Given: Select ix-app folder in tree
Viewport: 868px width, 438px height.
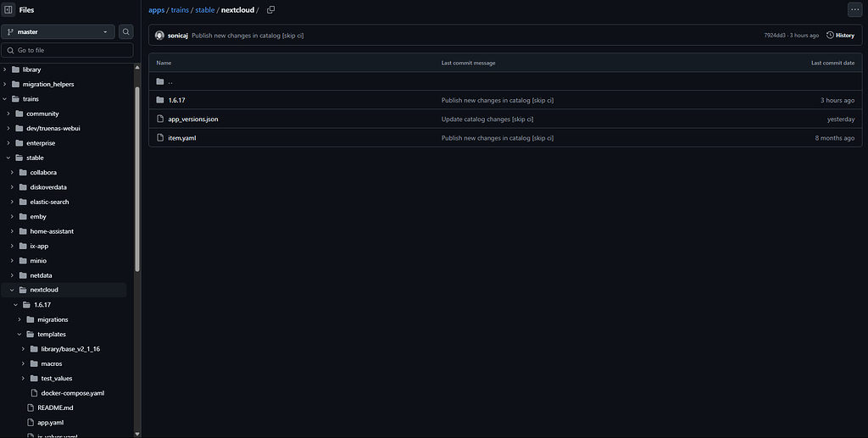Looking at the screenshot, I should pyautogui.click(x=39, y=246).
